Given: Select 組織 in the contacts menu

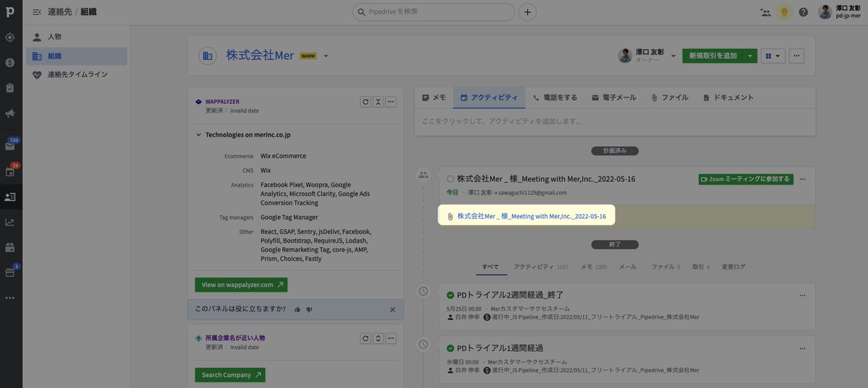Looking at the screenshot, I should click(77, 56).
